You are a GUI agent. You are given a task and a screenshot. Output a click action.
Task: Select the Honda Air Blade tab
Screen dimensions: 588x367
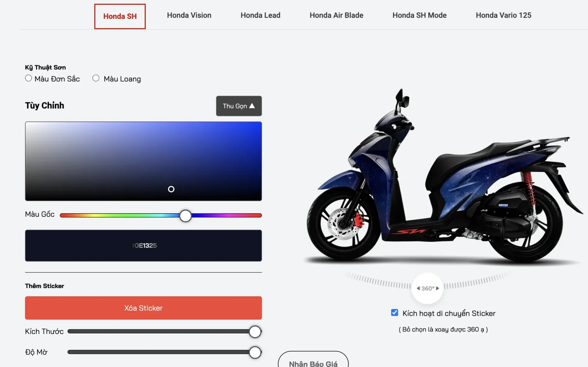(336, 15)
